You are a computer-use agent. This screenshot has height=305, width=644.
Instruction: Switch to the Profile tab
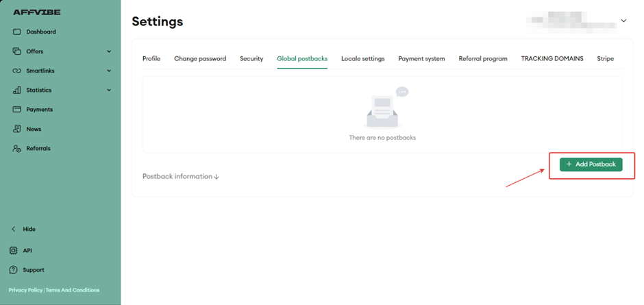[x=151, y=59]
